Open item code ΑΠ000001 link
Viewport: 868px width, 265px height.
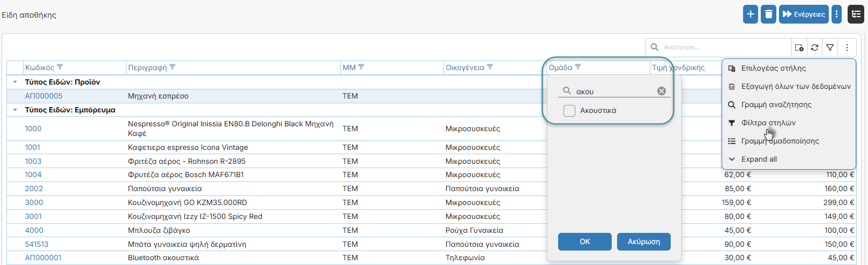click(x=43, y=258)
